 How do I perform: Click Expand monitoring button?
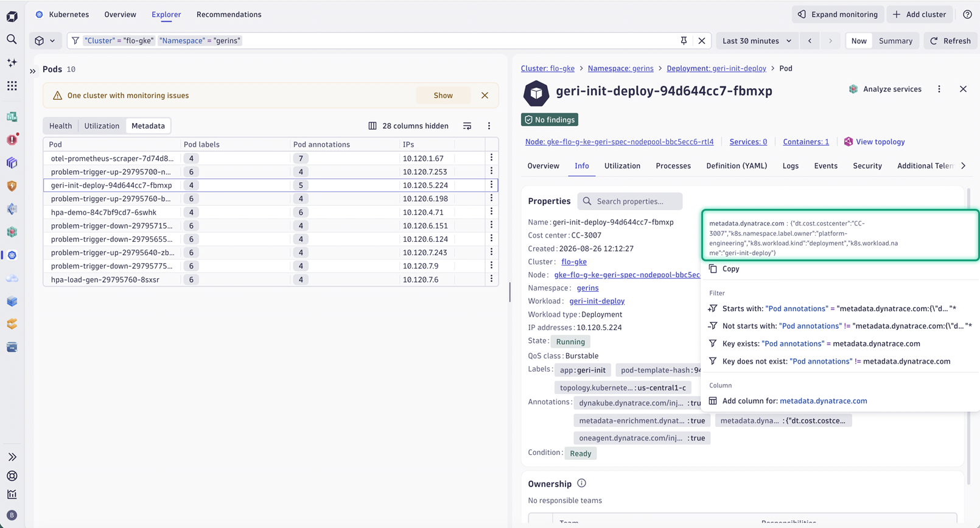tap(838, 15)
